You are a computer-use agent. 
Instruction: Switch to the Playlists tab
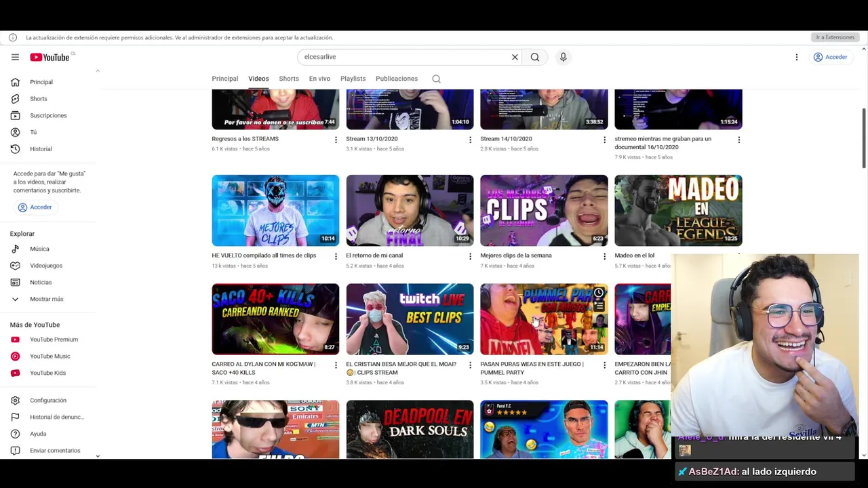click(x=353, y=79)
